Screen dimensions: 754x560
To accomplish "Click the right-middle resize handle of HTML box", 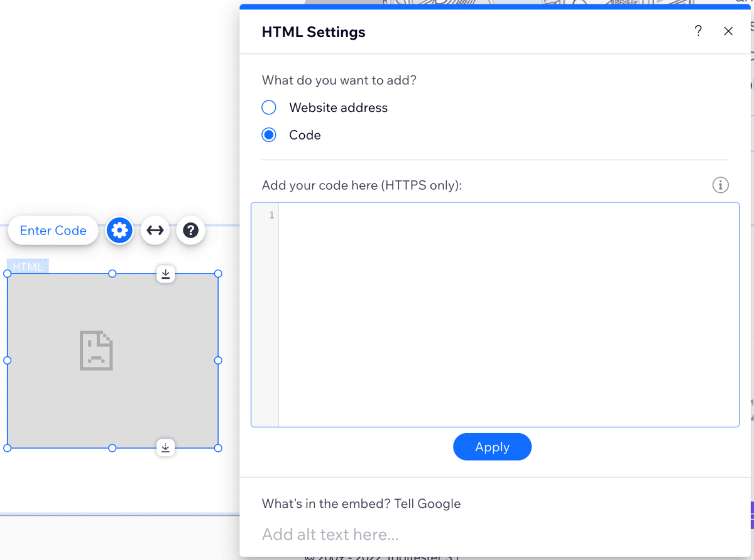I will pos(218,360).
